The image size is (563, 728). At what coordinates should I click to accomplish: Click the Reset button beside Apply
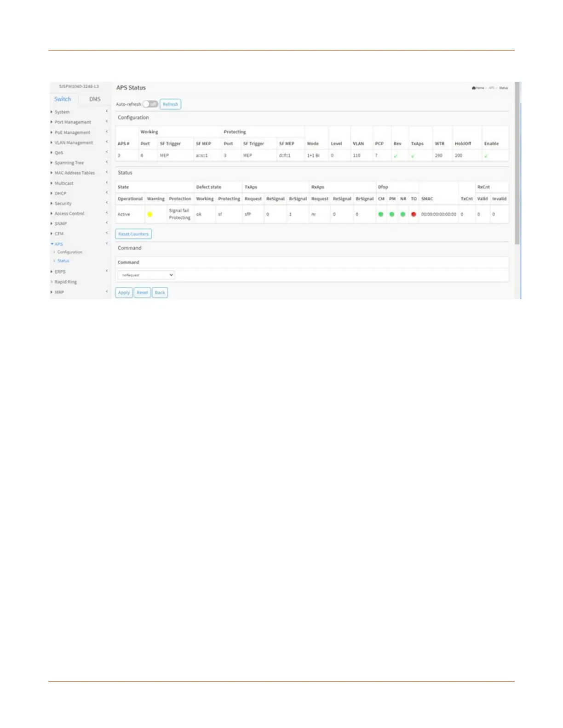click(x=142, y=293)
